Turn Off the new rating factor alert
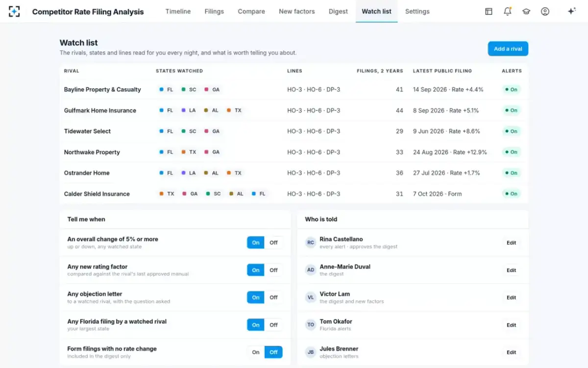Screen dimensions: 588x368 click(273, 270)
